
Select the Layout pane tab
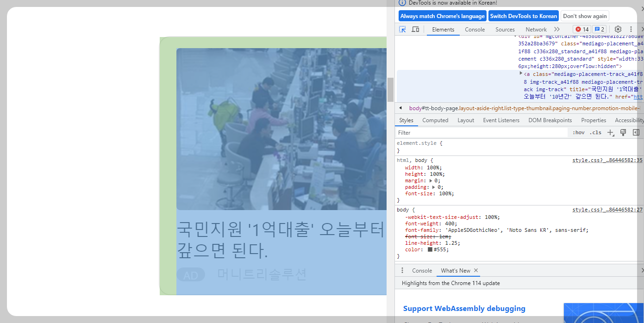466,120
